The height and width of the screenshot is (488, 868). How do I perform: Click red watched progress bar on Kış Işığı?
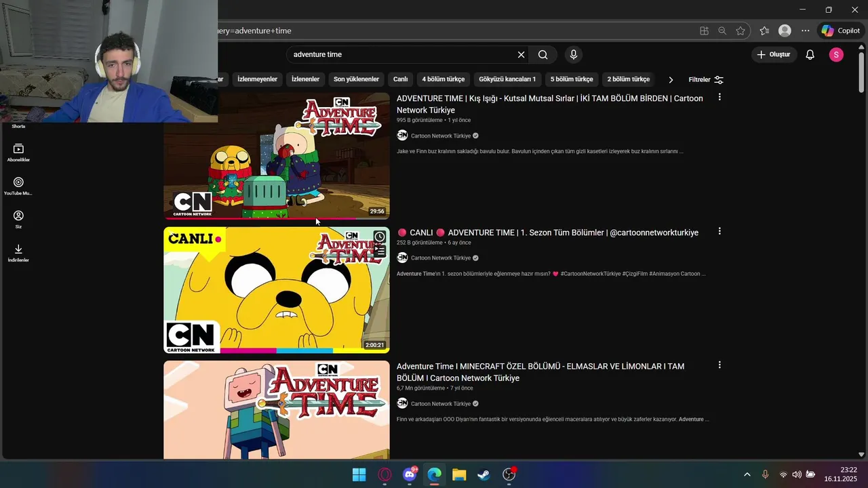pos(260,218)
